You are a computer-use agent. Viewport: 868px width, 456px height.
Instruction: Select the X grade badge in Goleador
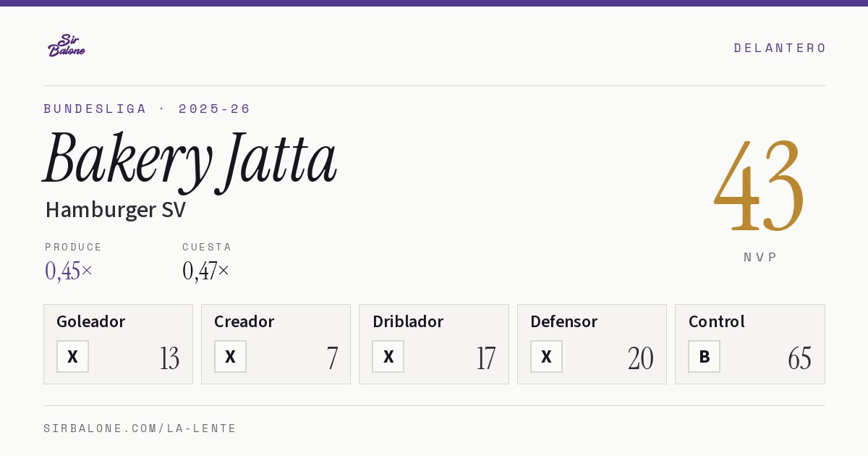[x=72, y=356]
